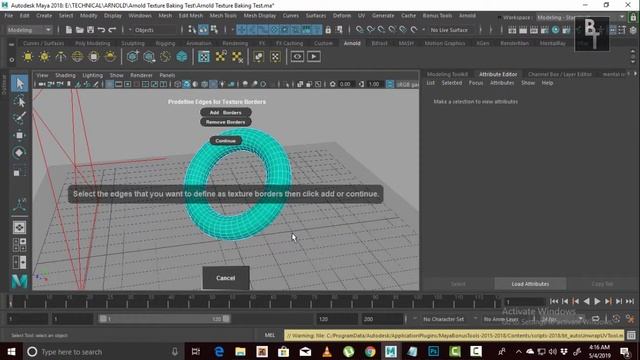Switch to single-pane layout icon
640x360 pixels.
19,227
